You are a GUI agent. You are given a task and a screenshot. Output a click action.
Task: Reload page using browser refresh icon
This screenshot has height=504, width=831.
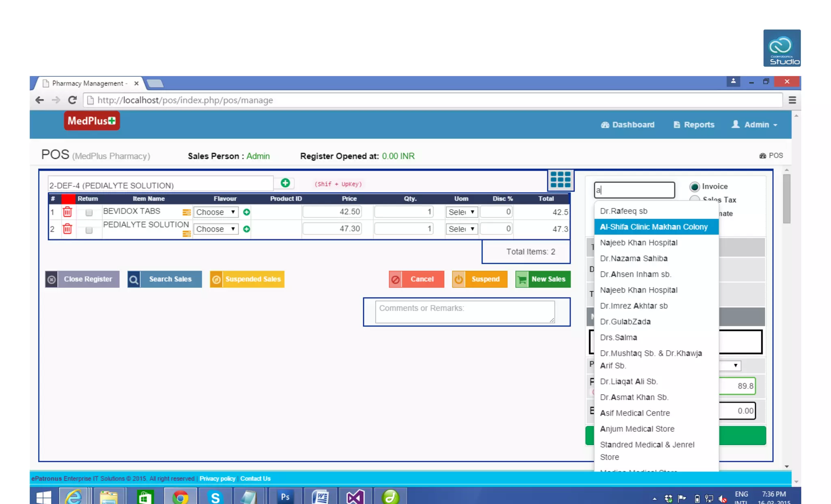[72, 100]
